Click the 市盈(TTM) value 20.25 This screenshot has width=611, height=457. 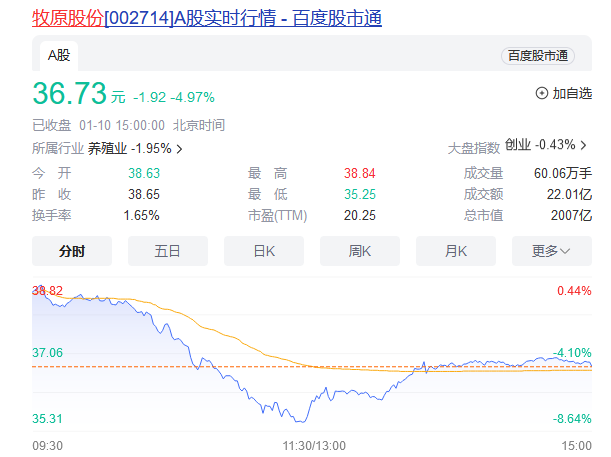click(360, 215)
